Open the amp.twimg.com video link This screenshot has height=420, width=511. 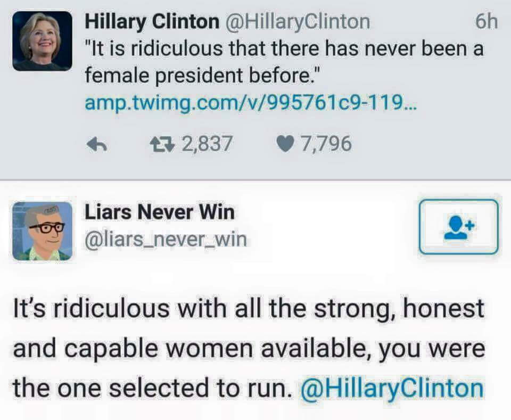click(251, 103)
